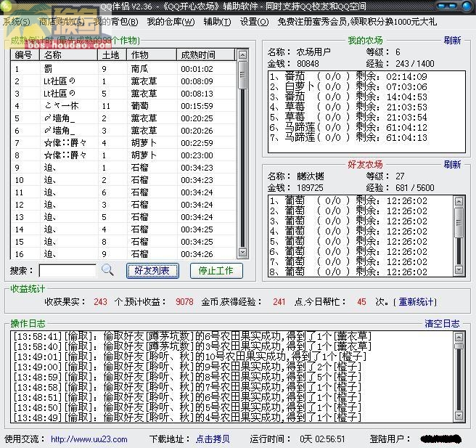Click the friend farm list scrollbar thumb

coord(459,222)
